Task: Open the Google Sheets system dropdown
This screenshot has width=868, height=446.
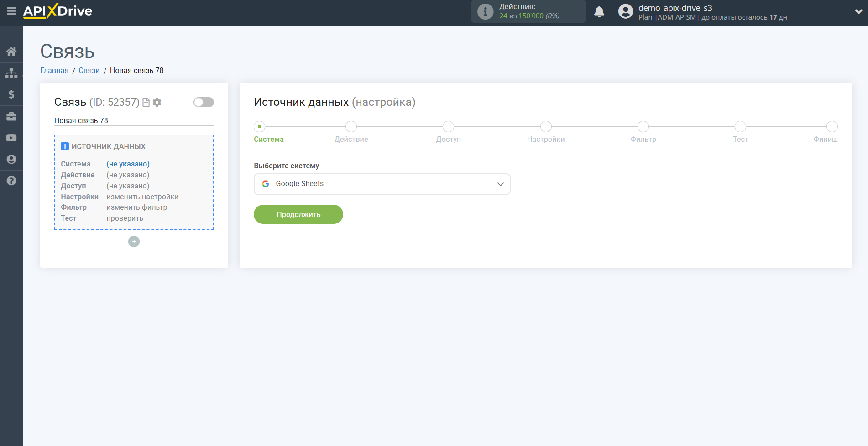Action: [x=382, y=184]
